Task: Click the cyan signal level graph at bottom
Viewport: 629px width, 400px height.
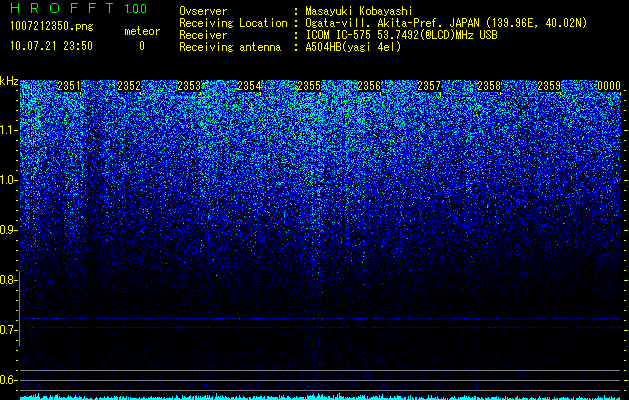Action: click(320, 397)
